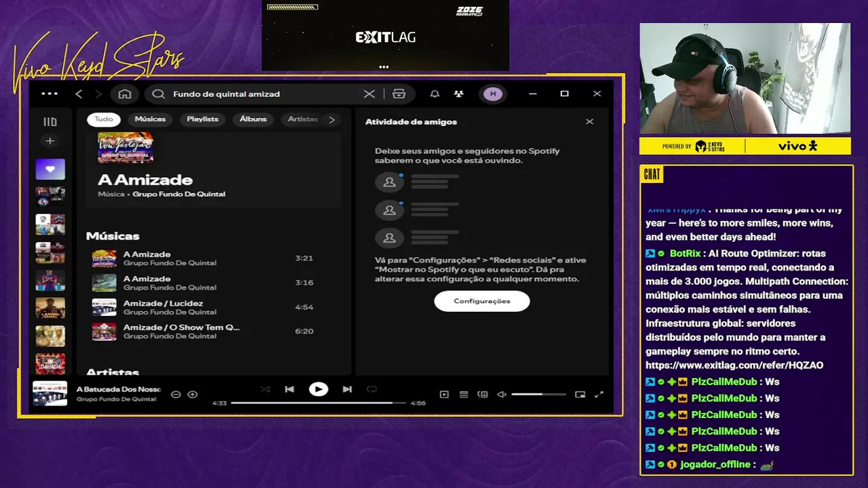
Task: Open the ExitLag referral link in chat
Action: [x=734, y=365]
